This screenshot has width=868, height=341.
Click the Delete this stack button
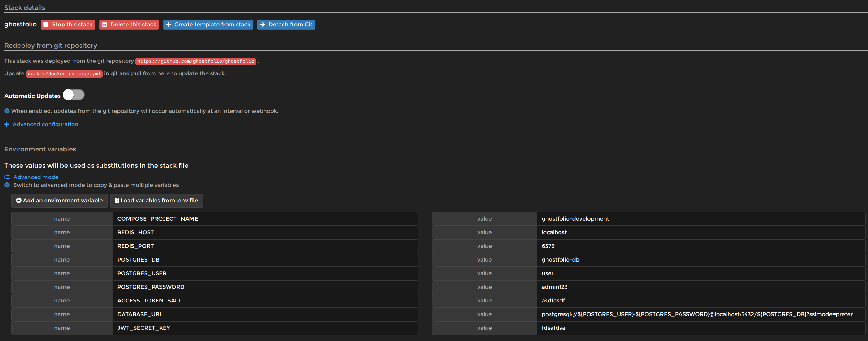(129, 24)
